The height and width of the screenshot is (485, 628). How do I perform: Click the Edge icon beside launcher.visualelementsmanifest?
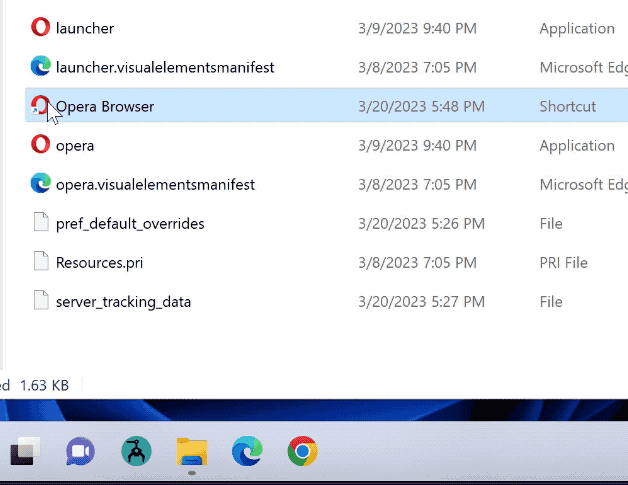(40, 66)
